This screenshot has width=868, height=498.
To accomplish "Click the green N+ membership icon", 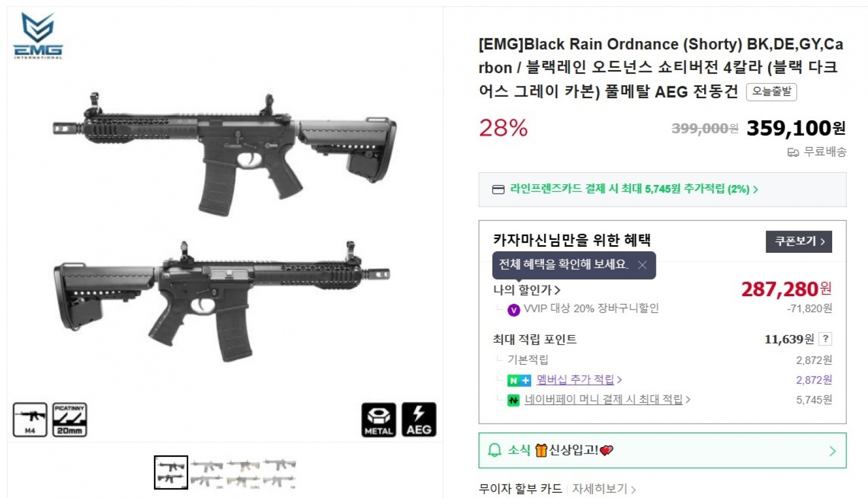I will (x=519, y=380).
